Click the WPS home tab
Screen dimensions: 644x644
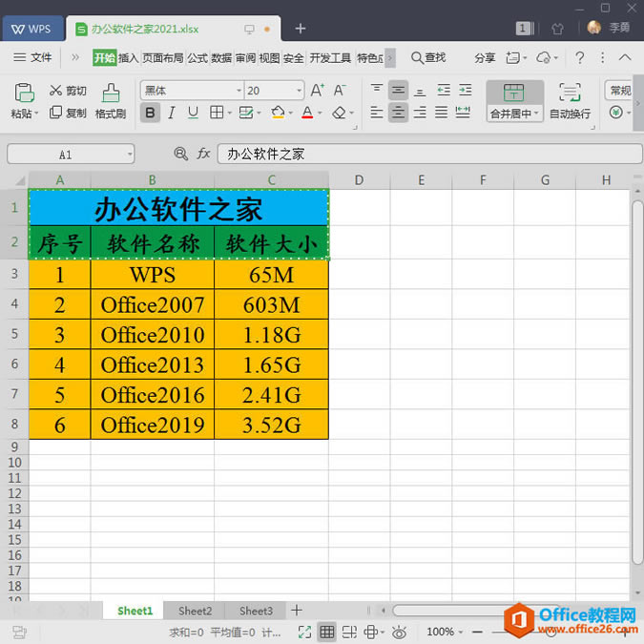pyautogui.click(x=32, y=29)
